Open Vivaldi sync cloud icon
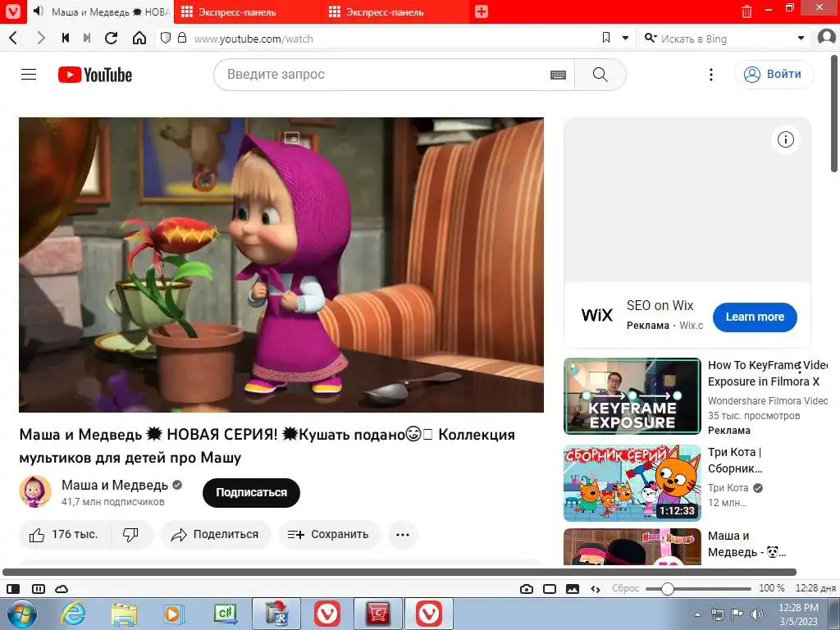The image size is (840, 630). pos(62,589)
